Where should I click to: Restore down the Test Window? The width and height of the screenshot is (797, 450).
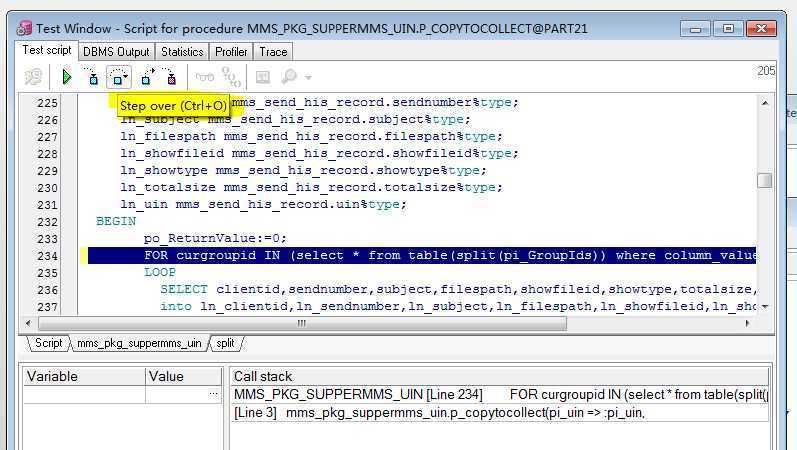pyautogui.click(x=728, y=28)
